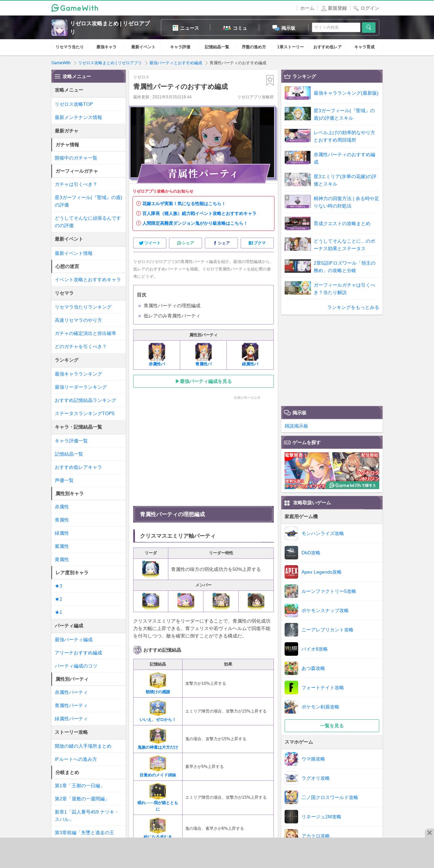
Task: Click the サイト内検索 search field
Action: [336, 27]
